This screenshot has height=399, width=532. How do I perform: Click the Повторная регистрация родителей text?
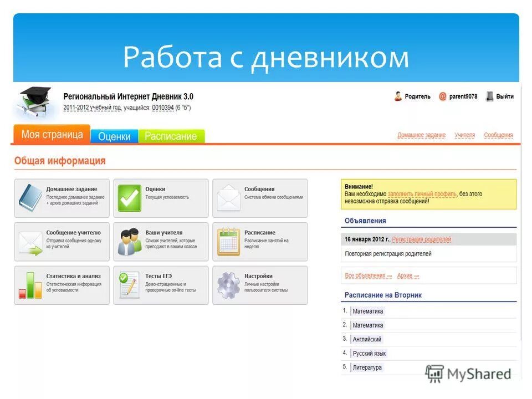[388, 254]
